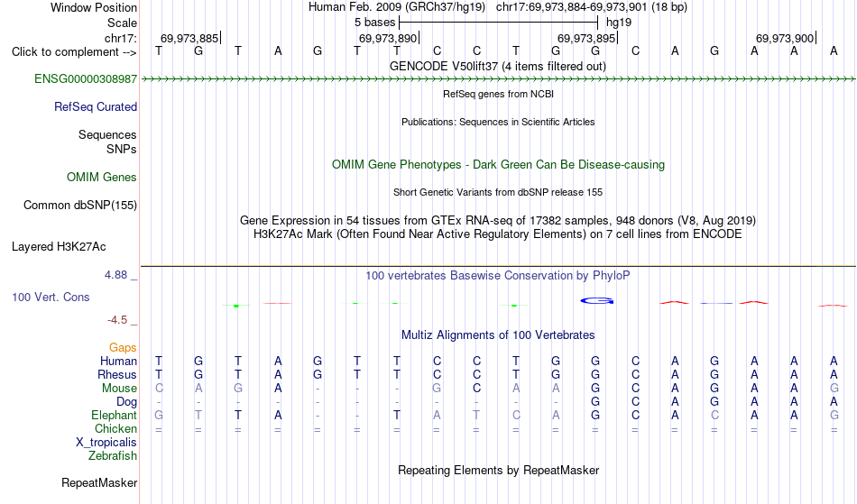Image resolution: width=857 pixels, height=504 pixels.
Task: Click the Window Position label
Action: point(94,7)
